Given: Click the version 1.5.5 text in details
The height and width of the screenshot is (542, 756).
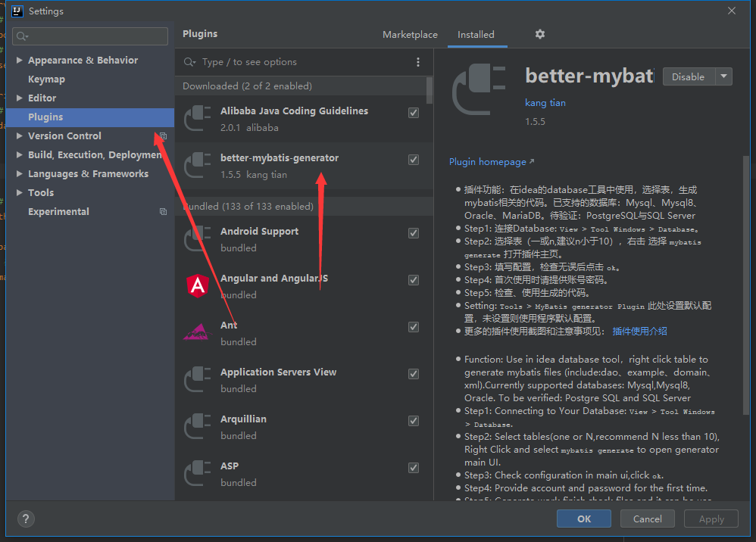Looking at the screenshot, I should [x=535, y=122].
